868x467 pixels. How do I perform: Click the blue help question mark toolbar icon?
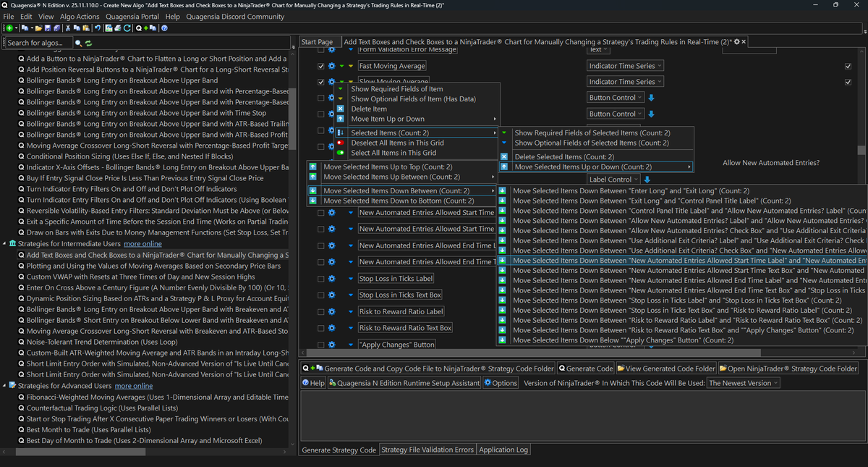click(x=164, y=28)
